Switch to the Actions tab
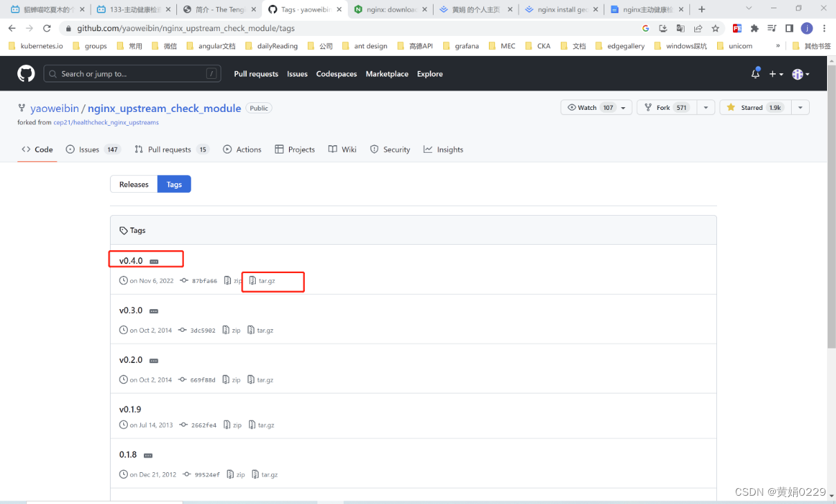This screenshot has height=504, width=836. click(x=242, y=149)
